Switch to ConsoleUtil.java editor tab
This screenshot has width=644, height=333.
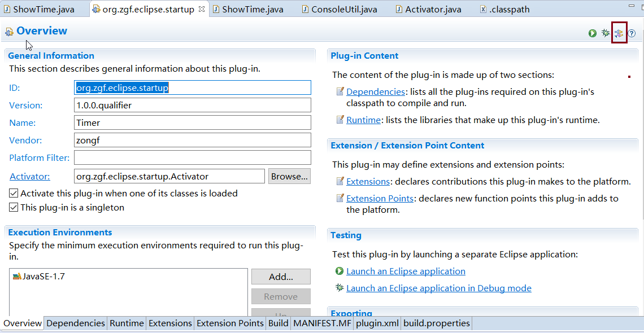(x=343, y=10)
